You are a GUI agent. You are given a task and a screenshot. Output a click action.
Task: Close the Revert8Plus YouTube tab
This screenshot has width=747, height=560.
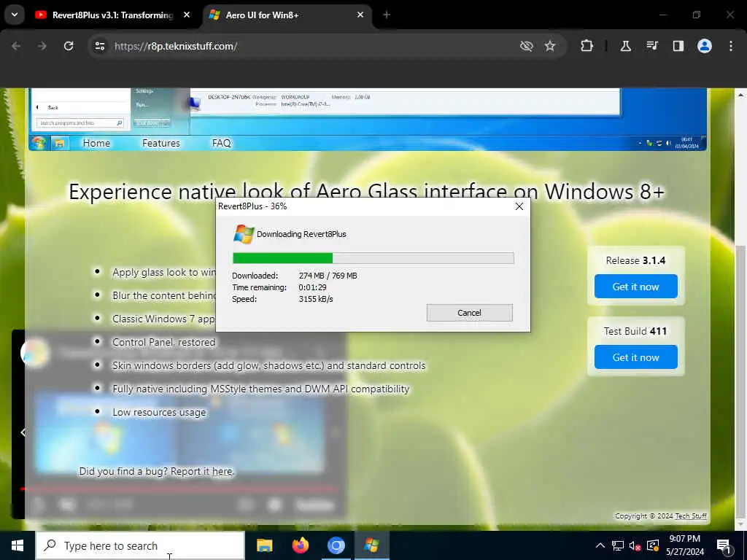click(187, 15)
